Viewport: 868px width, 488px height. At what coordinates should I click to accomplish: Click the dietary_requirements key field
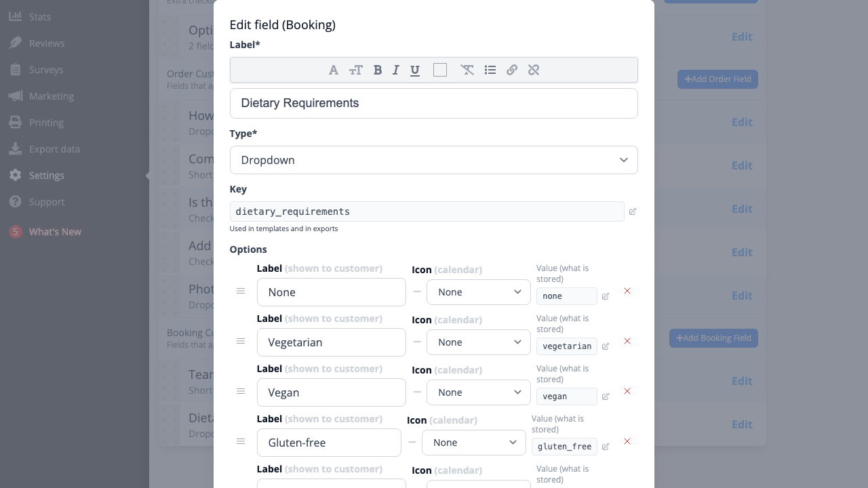[x=427, y=211]
